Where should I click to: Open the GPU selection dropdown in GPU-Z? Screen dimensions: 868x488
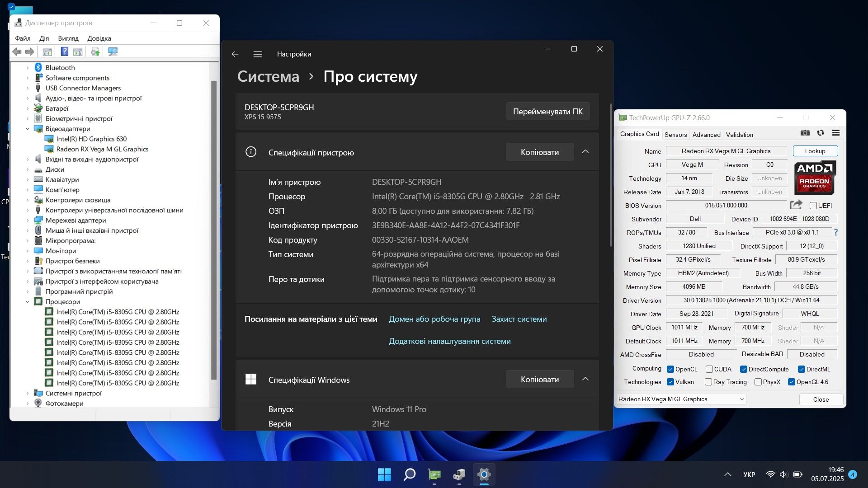coord(681,399)
